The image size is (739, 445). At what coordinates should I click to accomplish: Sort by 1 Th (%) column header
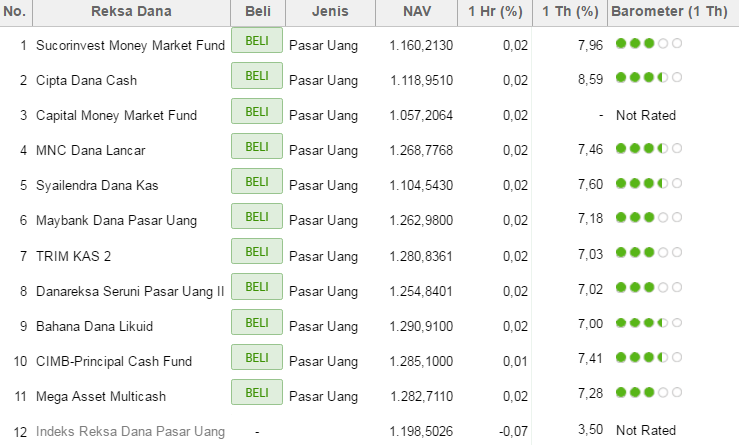[569, 12]
